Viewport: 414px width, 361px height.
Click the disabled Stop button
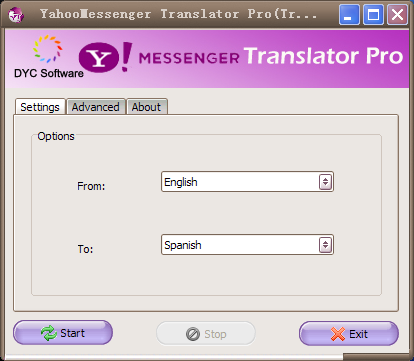click(x=206, y=333)
